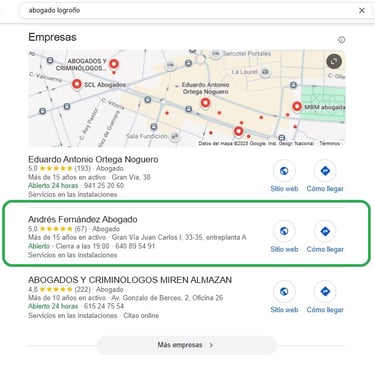This screenshot has height=366, width=375.
Task: Open ABOGADOS Y CRIMINOLOGOS MIREN ALMAZAN listing title
Action: (130, 280)
